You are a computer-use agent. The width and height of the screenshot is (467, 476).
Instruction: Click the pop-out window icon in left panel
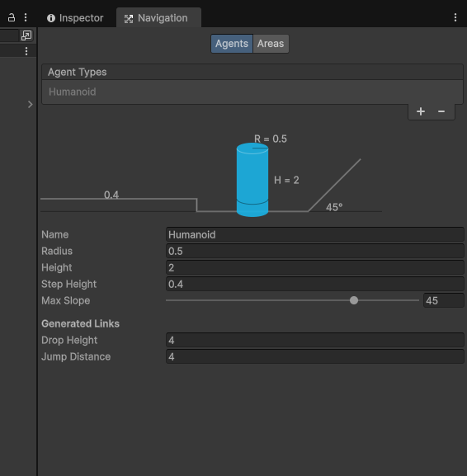pos(26,35)
